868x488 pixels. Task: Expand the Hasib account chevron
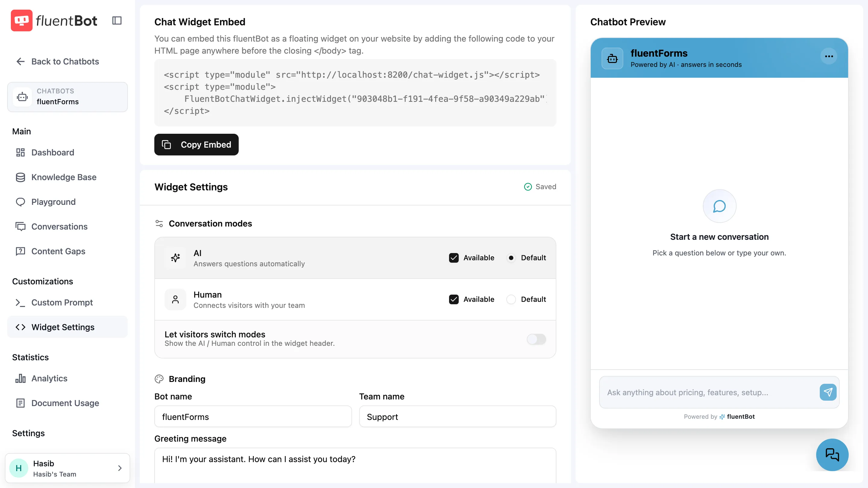pyautogui.click(x=120, y=468)
